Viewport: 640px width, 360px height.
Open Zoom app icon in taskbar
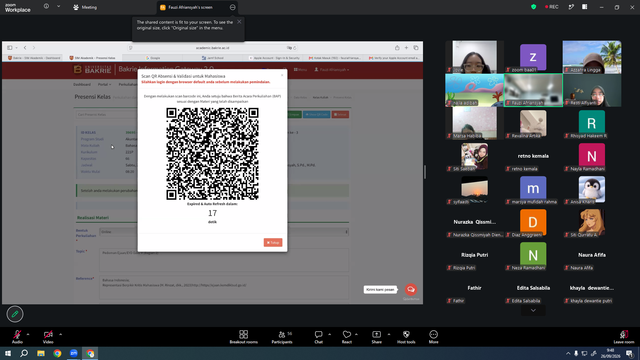[x=73, y=353]
